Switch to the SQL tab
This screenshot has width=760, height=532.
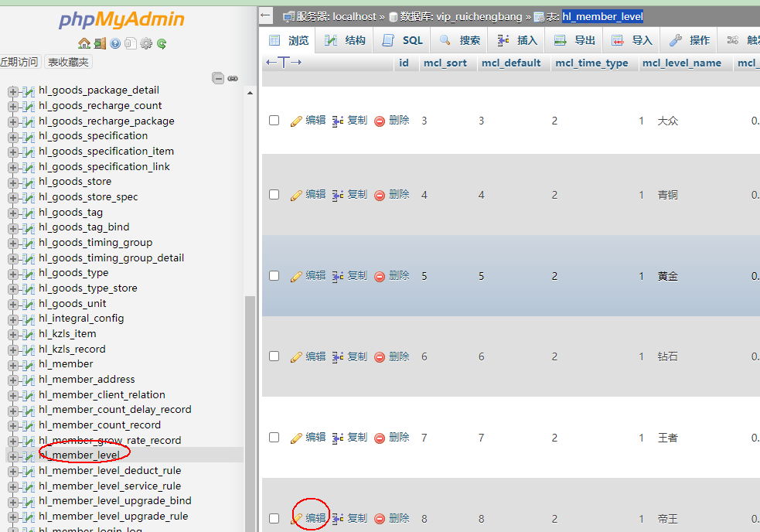[x=404, y=40]
